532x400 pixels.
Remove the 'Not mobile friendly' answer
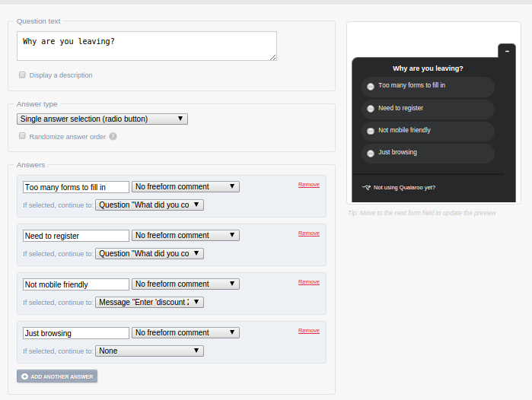coord(309,281)
